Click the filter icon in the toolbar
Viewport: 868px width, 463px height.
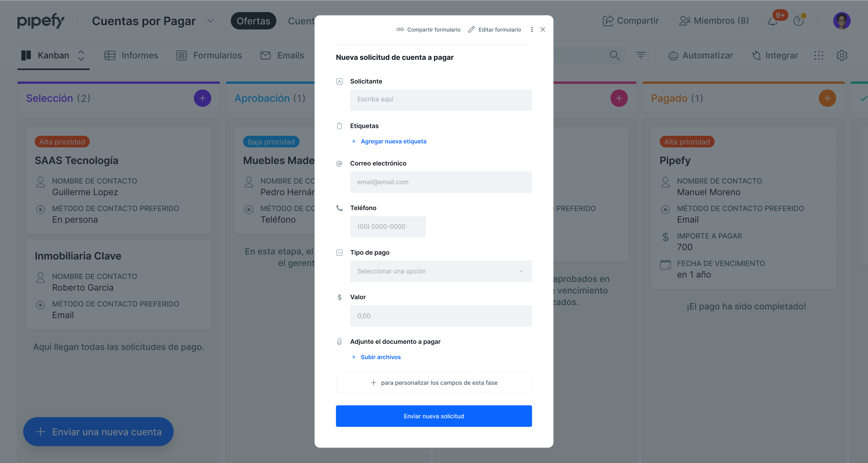coord(641,55)
